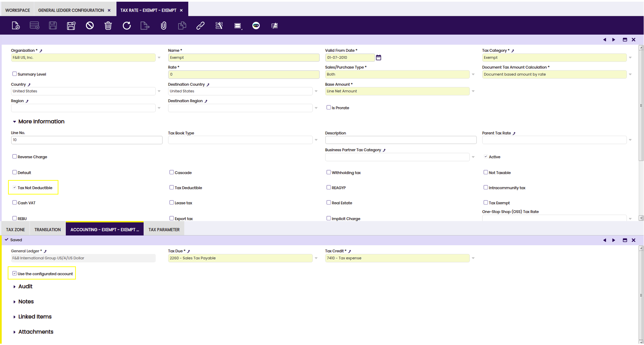
Task: Uncheck Tax Not Deductible
Action: 14,187
